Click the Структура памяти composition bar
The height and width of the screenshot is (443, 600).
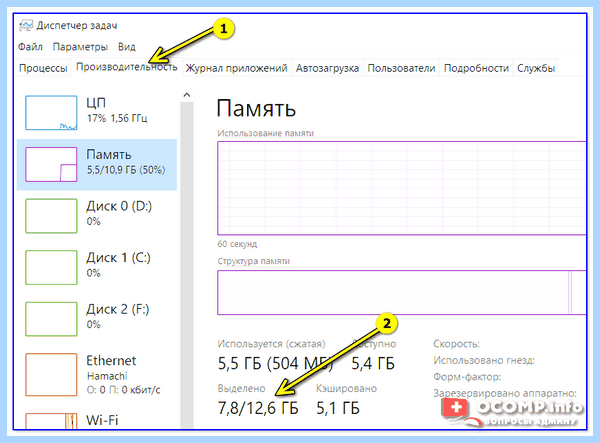(402, 293)
